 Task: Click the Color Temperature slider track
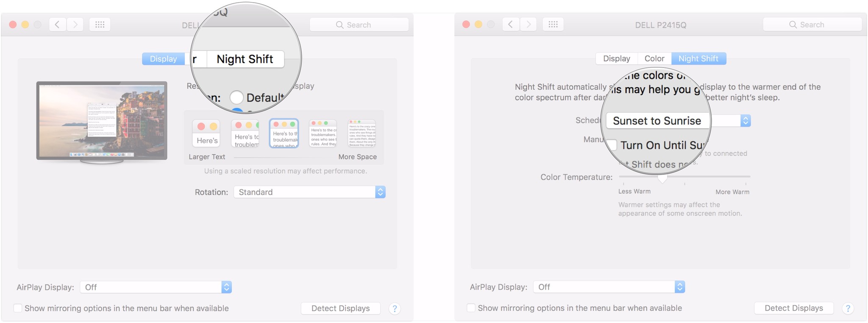coord(684,176)
